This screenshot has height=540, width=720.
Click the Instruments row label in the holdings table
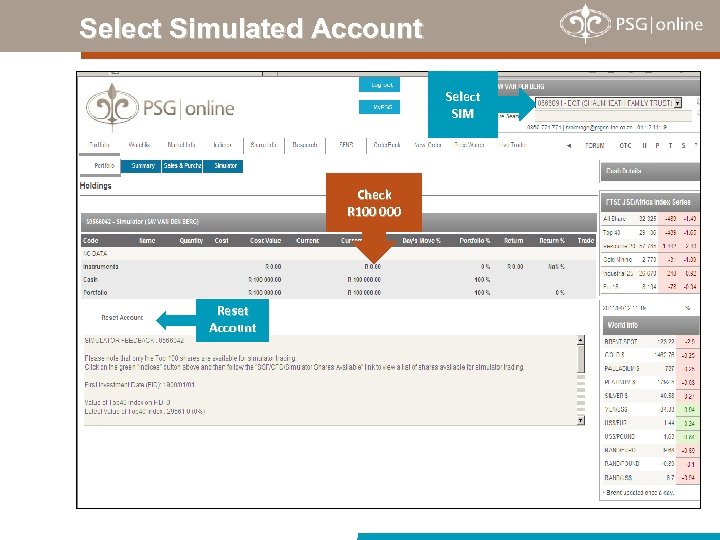click(101, 267)
